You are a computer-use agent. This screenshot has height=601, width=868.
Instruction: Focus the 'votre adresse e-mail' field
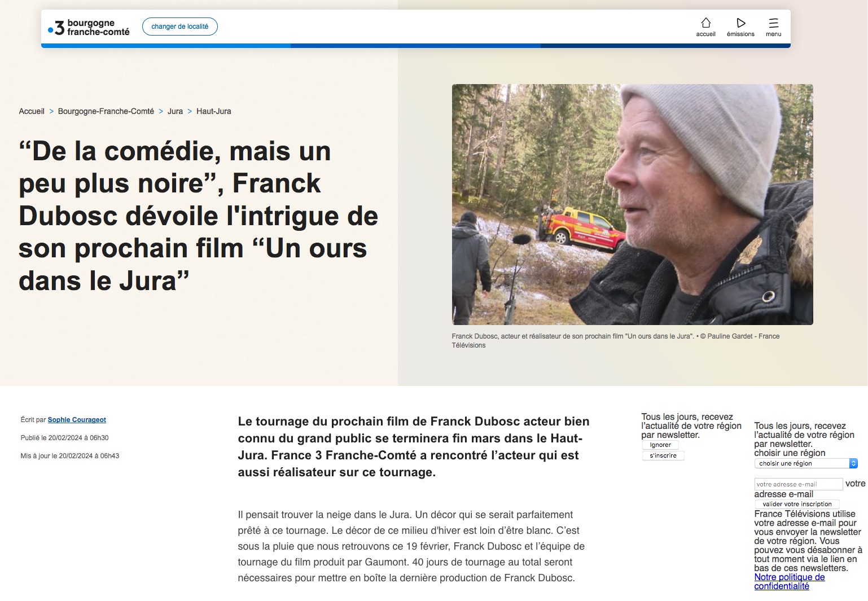pos(798,484)
